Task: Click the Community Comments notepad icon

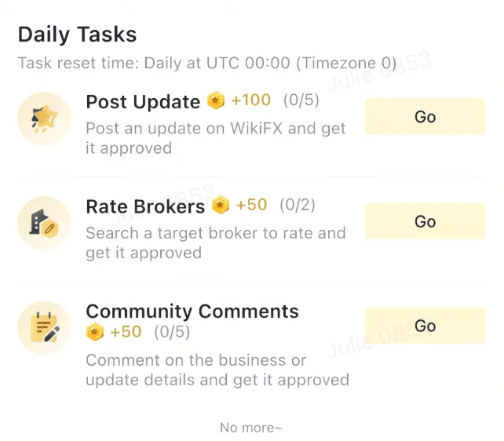Action: 45,328
